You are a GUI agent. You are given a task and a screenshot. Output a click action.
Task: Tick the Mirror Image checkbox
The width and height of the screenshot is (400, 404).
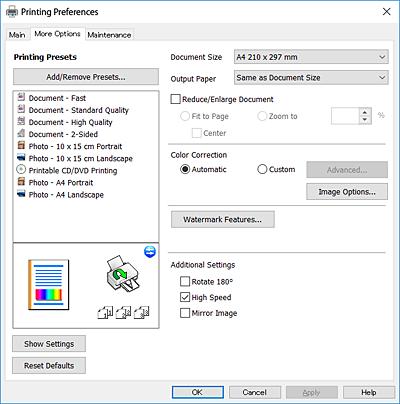click(x=185, y=313)
